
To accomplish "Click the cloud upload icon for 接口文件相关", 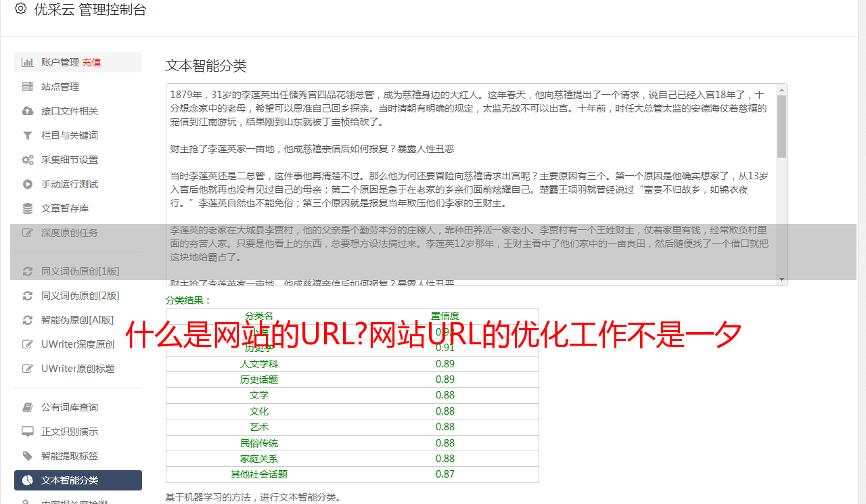I will click(28, 111).
